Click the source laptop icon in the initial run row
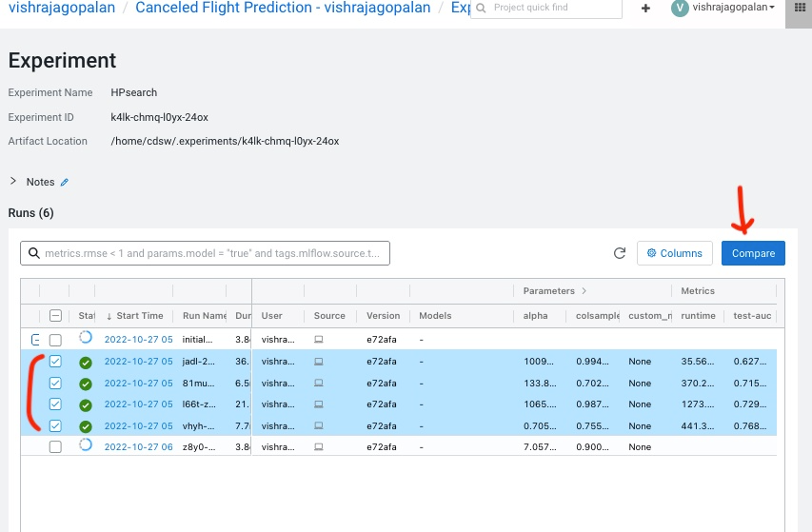Image resolution: width=812 pixels, height=532 pixels. click(x=319, y=340)
